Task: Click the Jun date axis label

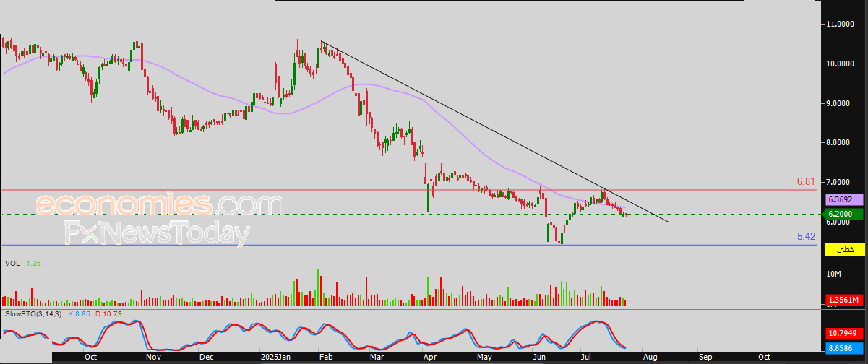Action: pyautogui.click(x=538, y=357)
